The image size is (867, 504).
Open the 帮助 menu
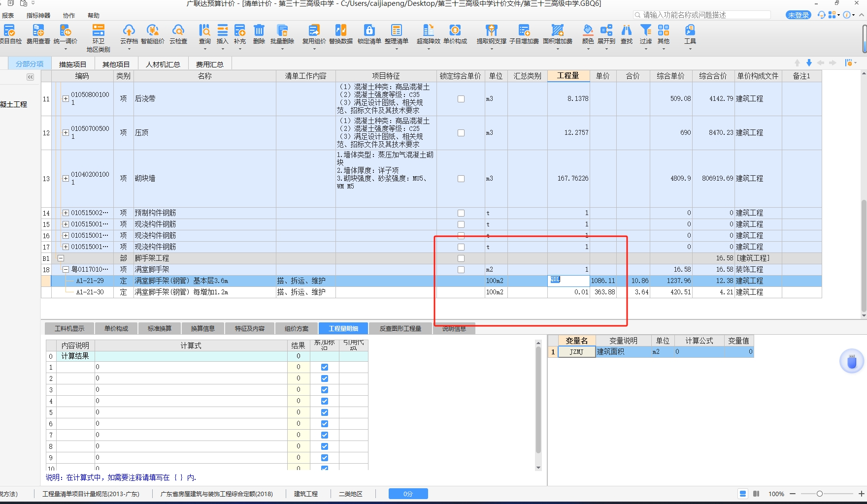(94, 15)
